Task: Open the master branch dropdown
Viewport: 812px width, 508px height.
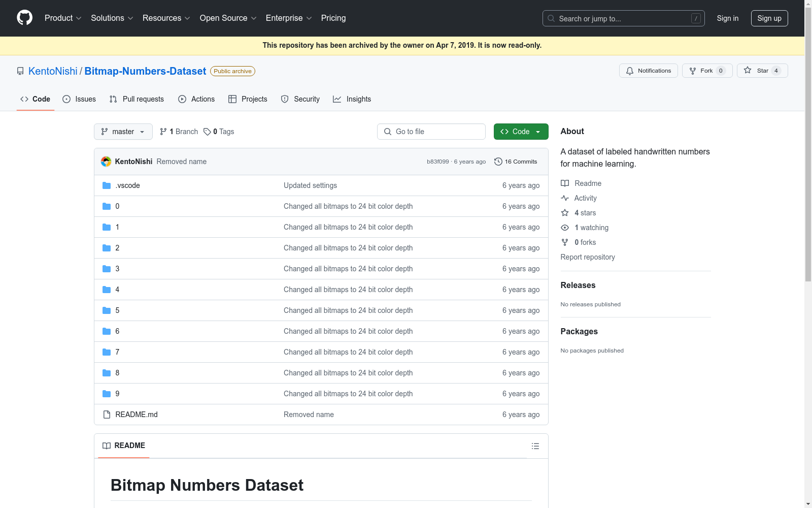Action: 123,132
